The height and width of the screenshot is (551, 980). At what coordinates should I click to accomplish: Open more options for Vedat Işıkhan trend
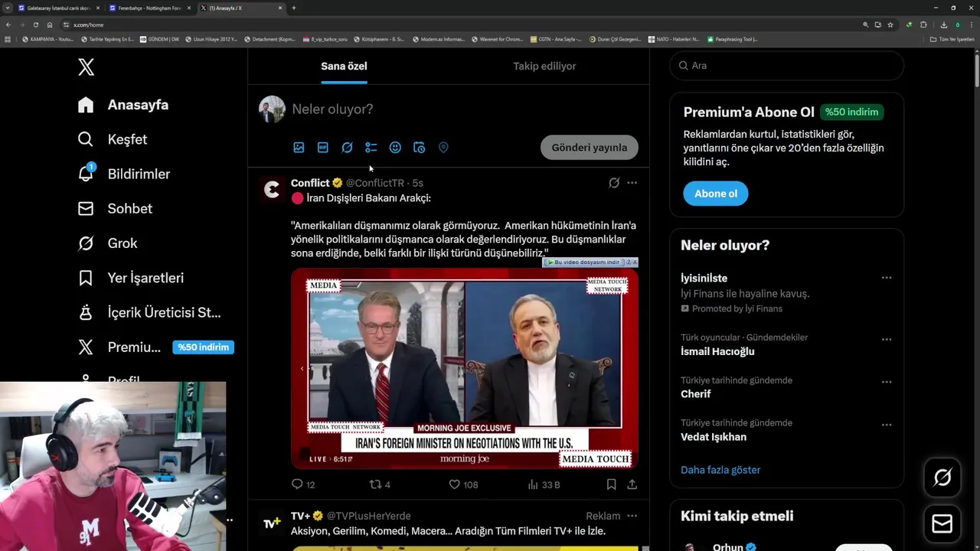[x=887, y=425]
